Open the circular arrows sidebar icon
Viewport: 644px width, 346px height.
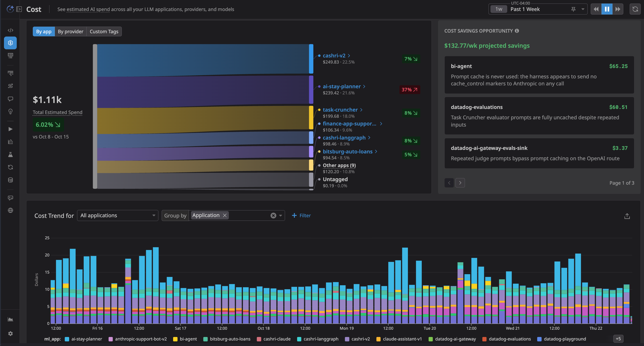[10, 167]
